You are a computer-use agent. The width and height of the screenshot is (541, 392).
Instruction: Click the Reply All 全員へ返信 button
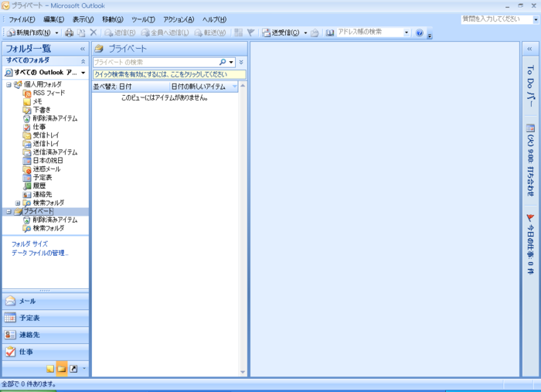click(x=165, y=32)
